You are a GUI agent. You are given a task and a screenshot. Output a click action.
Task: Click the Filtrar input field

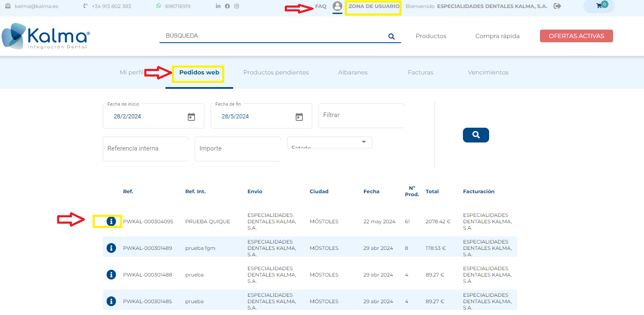[361, 115]
